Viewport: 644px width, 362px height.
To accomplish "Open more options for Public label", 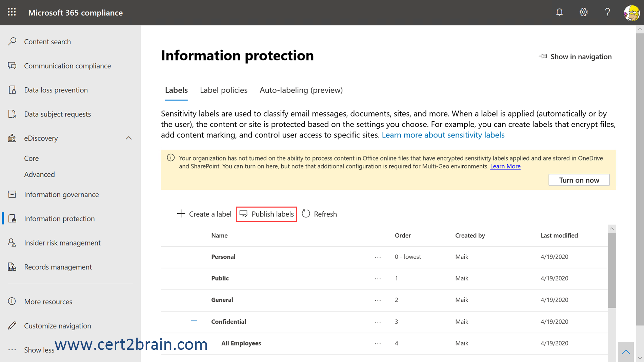I will click(378, 278).
